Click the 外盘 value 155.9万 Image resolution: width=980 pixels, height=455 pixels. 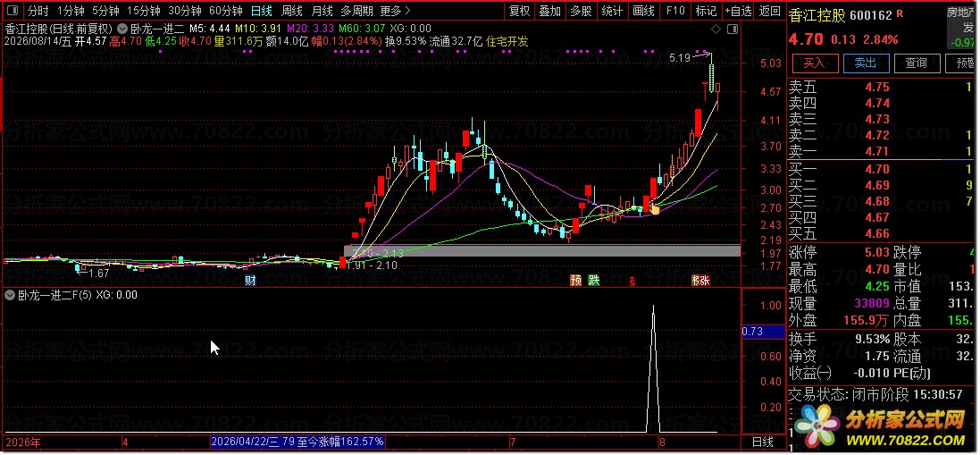click(867, 321)
